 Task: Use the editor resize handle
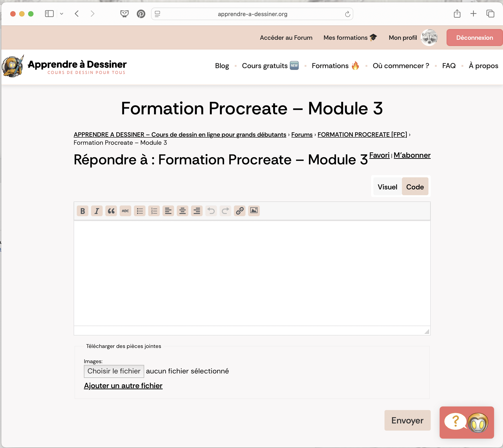click(427, 332)
